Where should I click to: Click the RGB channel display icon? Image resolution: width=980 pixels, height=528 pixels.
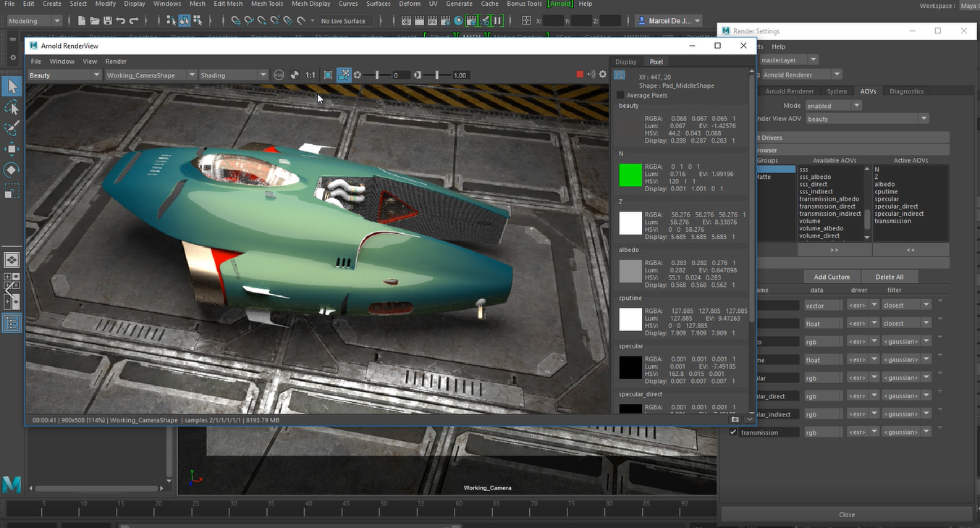pos(279,75)
